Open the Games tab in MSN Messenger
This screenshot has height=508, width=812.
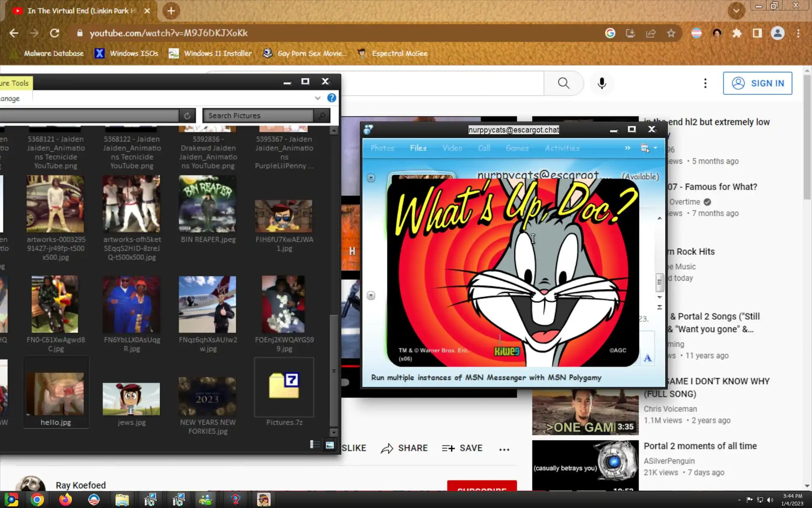[517, 148]
